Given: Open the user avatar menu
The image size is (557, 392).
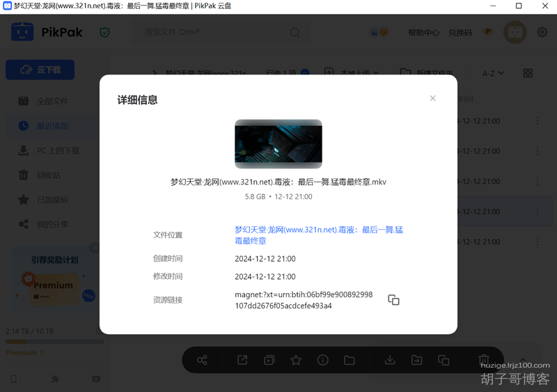Looking at the screenshot, I should pyautogui.click(x=515, y=32).
